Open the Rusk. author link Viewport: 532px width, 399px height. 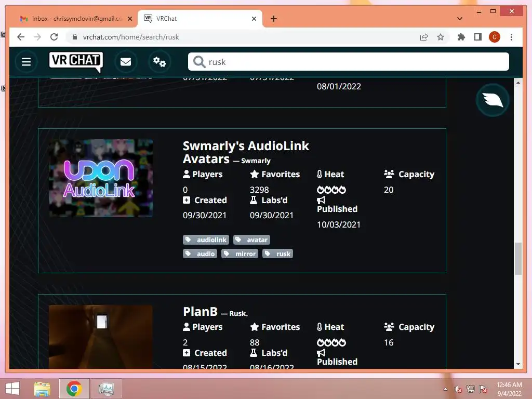coord(238,313)
